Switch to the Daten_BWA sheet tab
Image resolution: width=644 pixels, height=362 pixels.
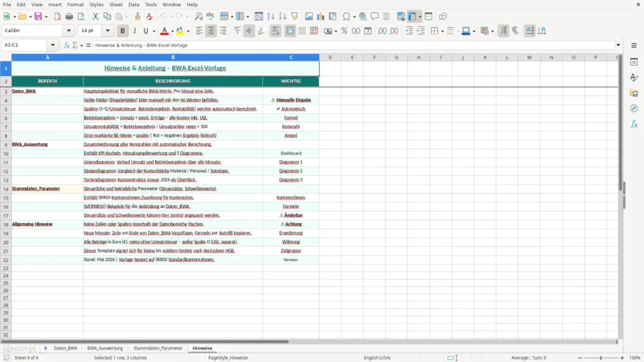tap(65, 348)
